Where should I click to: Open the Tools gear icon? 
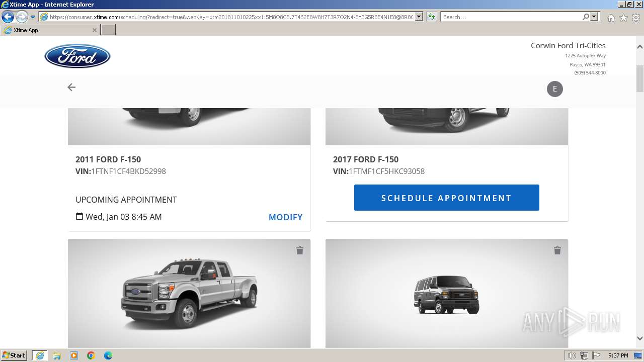(636, 18)
